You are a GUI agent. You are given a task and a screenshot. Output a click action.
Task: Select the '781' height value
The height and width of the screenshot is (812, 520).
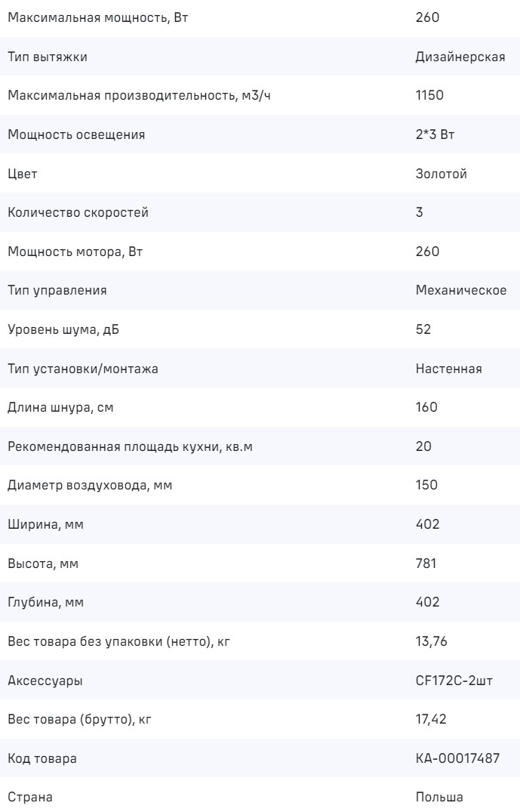coord(426,563)
